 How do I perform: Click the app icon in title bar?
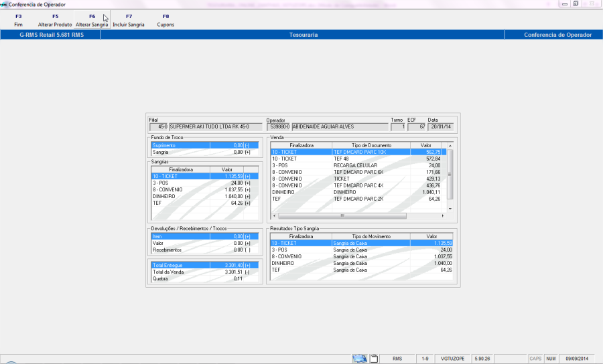coord(4,5)
